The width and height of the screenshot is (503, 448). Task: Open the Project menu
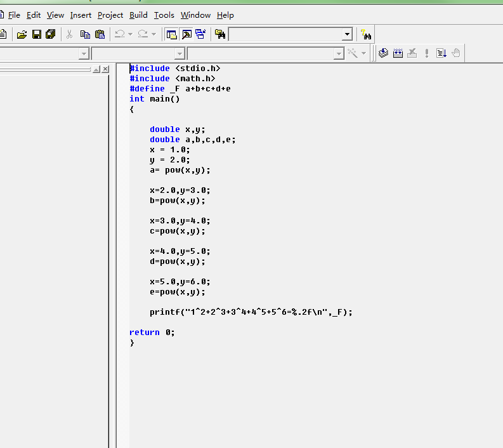[x=110, y=15]
